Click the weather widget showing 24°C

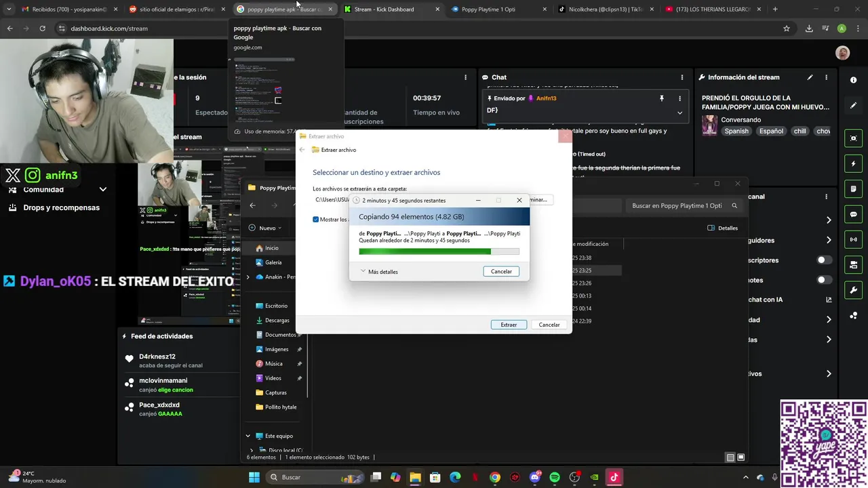tap(37, 477)
